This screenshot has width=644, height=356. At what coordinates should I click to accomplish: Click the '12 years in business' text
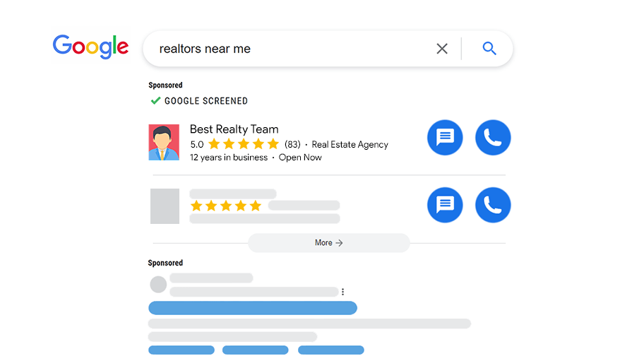(x=229, y=158)
